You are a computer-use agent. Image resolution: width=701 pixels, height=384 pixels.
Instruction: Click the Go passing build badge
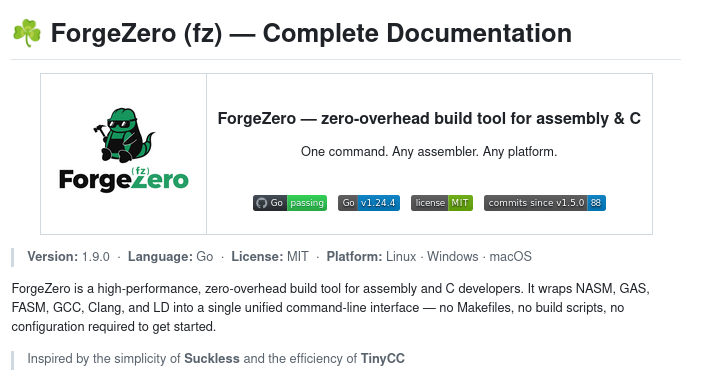point(290,203)
